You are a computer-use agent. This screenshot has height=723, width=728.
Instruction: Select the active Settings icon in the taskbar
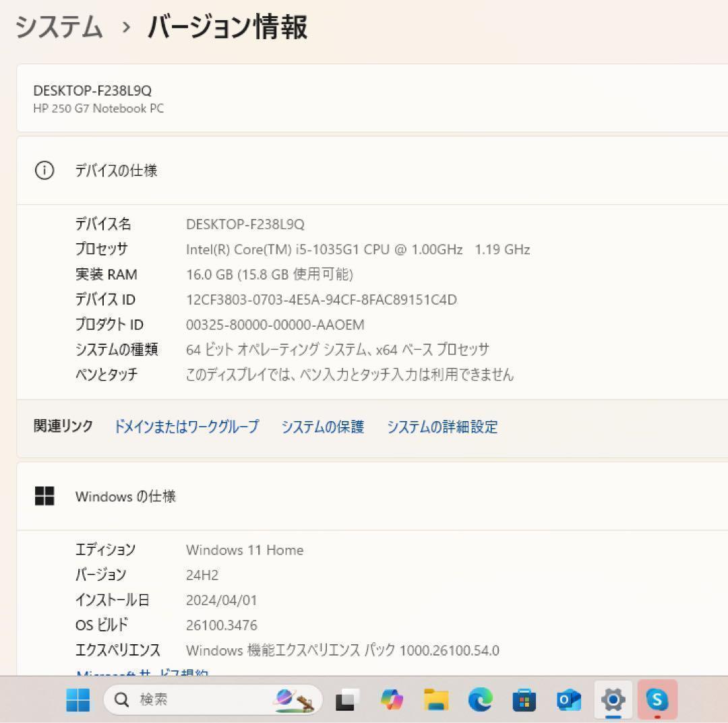point(613,699)
